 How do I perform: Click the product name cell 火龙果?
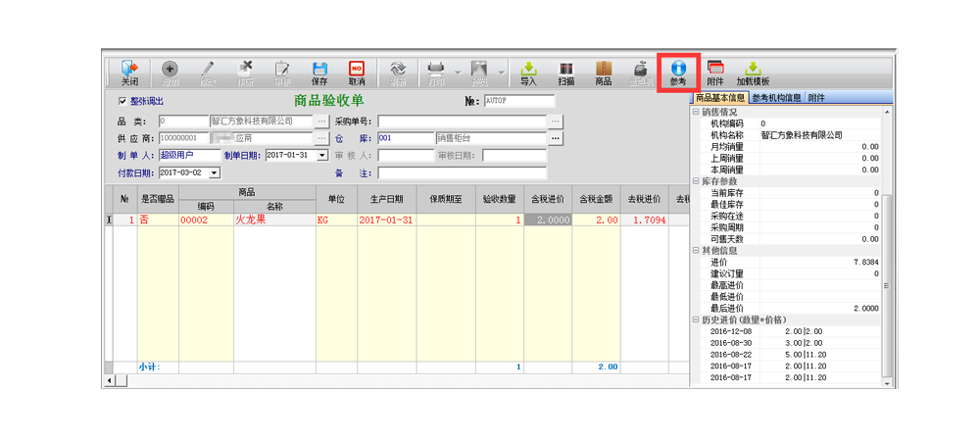click(x=274, y=220)
